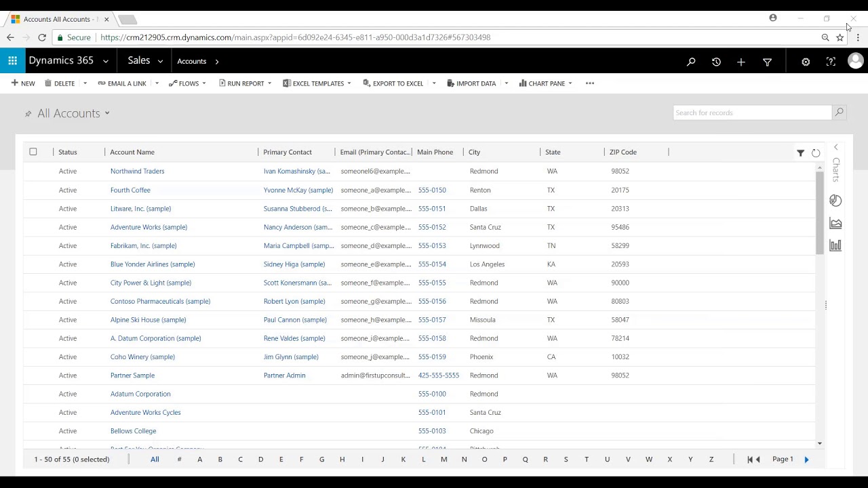Filter records by letter Z
The image size is (868, 488).
[x=711, y=460]
